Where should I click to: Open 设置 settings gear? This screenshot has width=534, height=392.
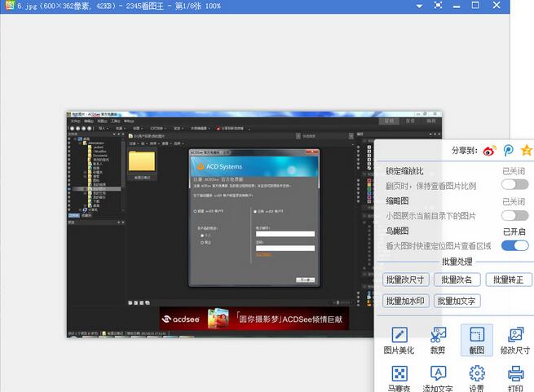[x=477, y=379]
